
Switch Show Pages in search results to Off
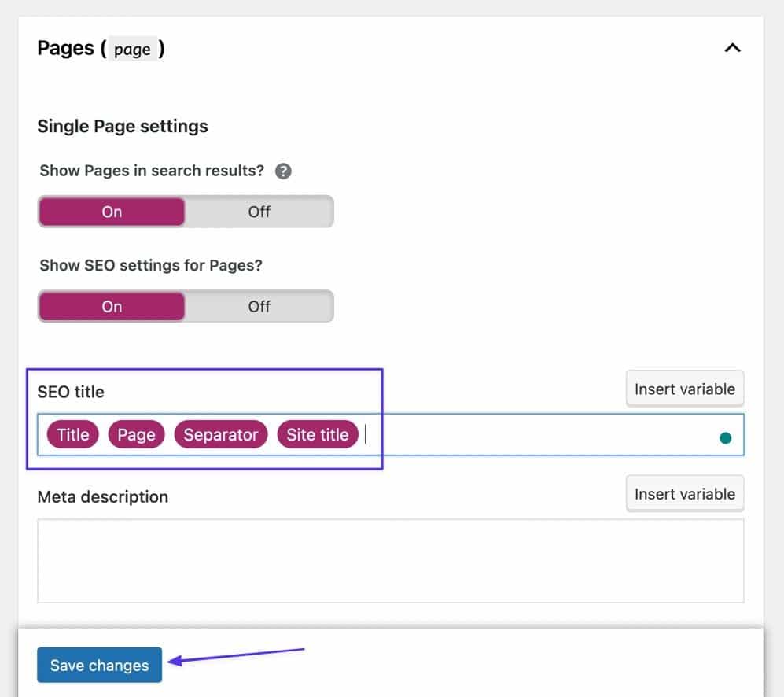259,212
